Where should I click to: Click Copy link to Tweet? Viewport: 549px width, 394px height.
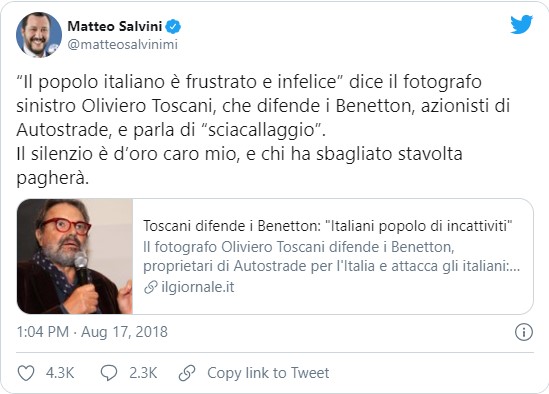[x=268, y=373]
